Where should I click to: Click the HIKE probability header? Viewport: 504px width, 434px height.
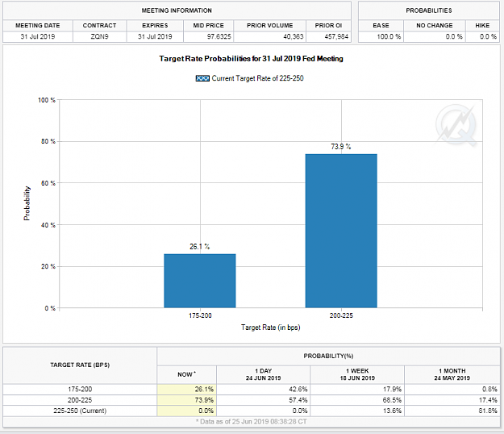(x=482, y=25)
